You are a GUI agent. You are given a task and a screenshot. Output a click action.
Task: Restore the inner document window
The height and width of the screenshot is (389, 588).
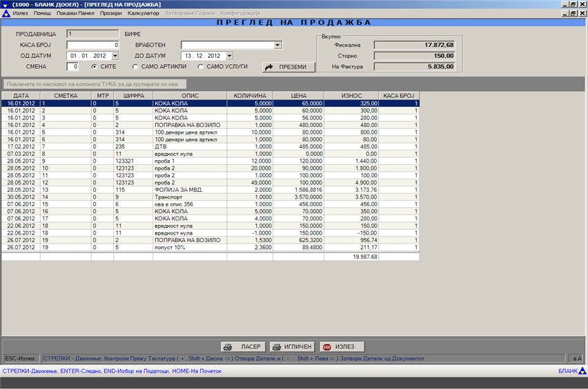[573, 13]
